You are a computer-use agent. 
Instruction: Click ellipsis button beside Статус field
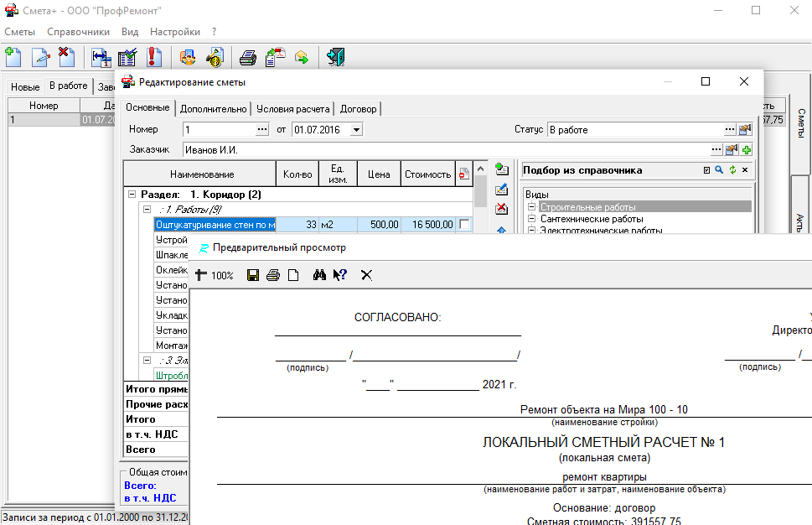(729, 130)
